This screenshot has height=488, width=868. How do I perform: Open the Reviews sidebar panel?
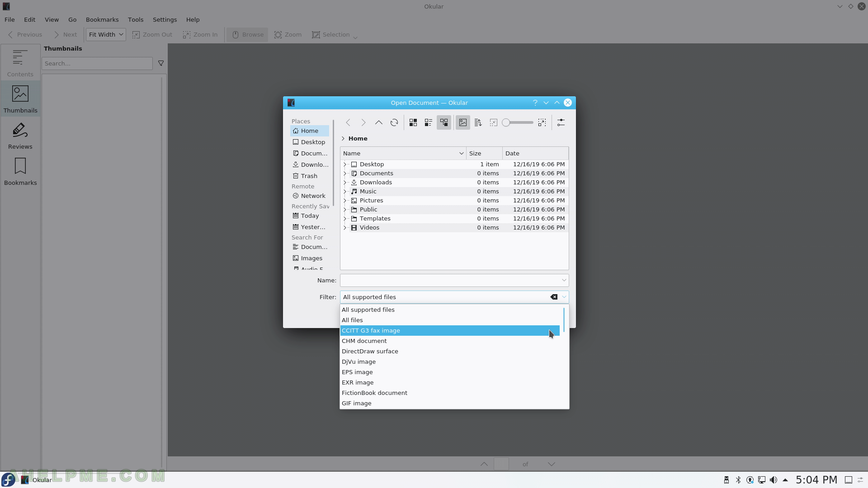[x=20, y=135]
